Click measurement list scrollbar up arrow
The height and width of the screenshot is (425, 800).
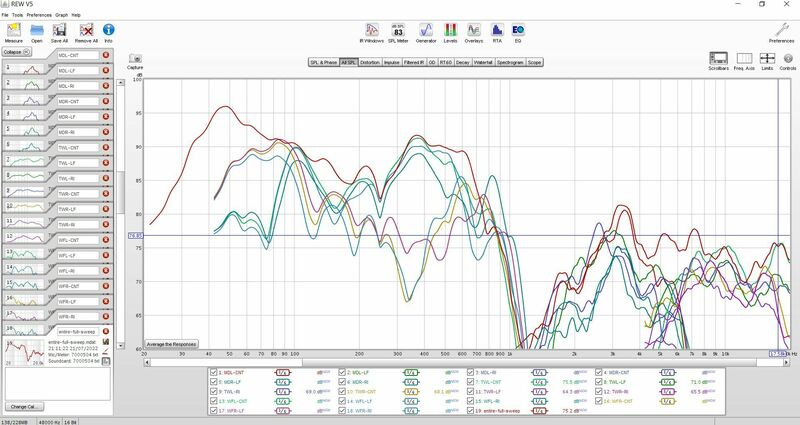[121, 82]
